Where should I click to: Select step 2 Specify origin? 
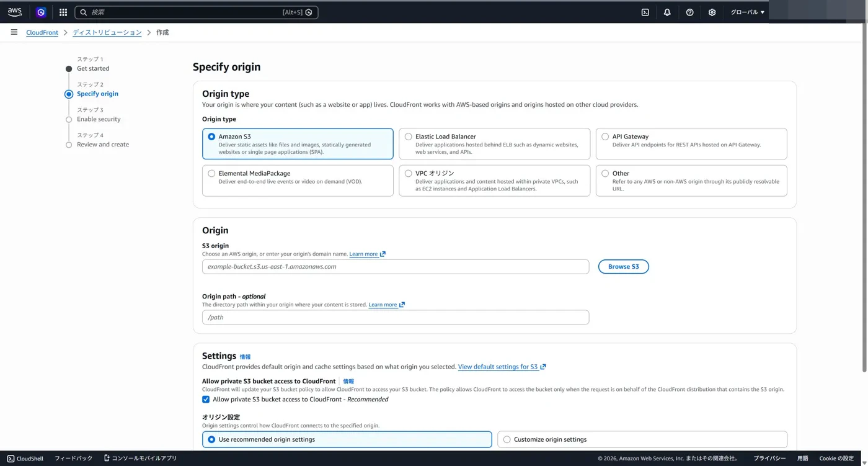click(x=97, y=94)
